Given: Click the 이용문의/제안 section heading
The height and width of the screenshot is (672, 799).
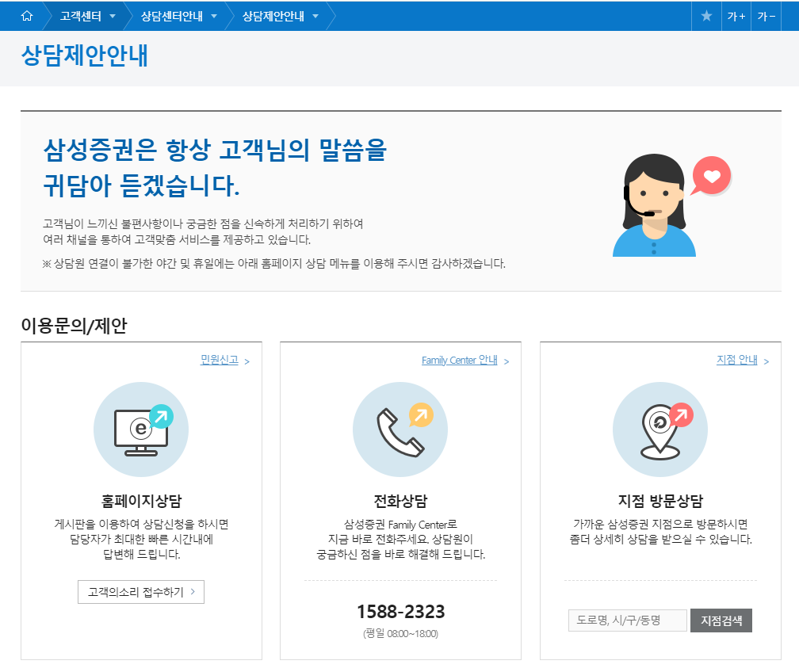Looking at the screenshot, I should point(74,326).
